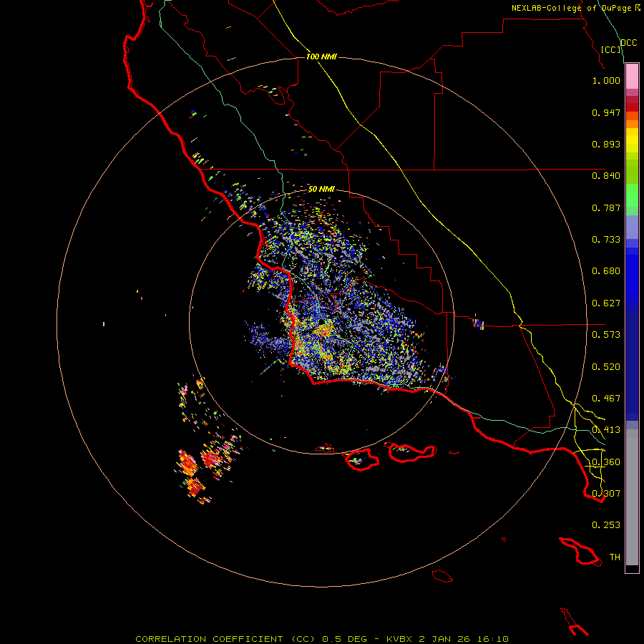
Task: Select the 0.733 scale value
Action: point(606,240)
